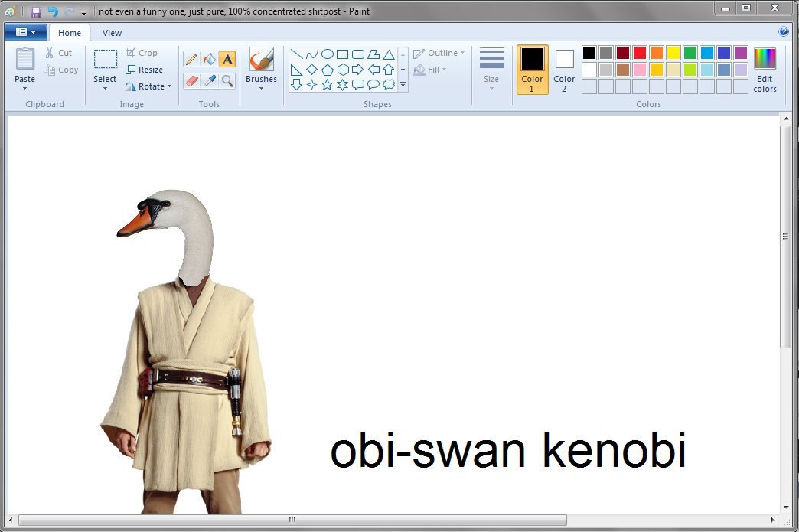799x532 pixels.
Task: Choose the Rounded rectangular callout shape
Action: [x=358, y=85]
